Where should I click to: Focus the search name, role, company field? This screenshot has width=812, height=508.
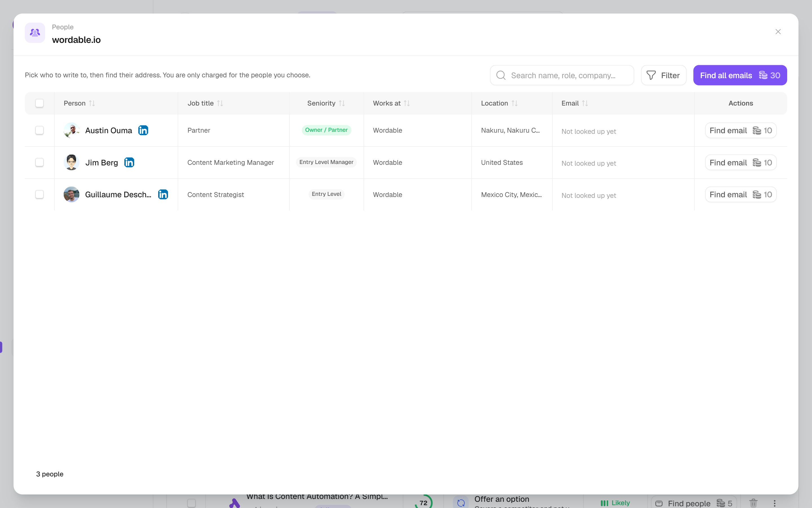tap(562, 75)
